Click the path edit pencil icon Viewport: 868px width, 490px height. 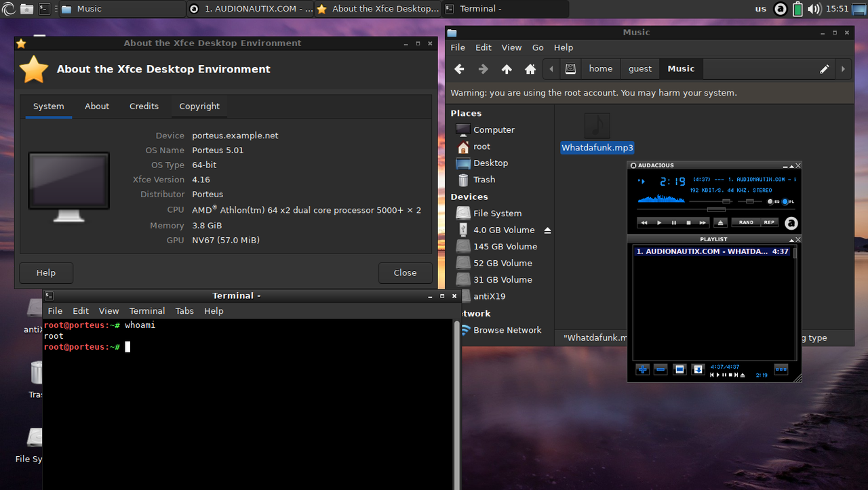[824, 68]
